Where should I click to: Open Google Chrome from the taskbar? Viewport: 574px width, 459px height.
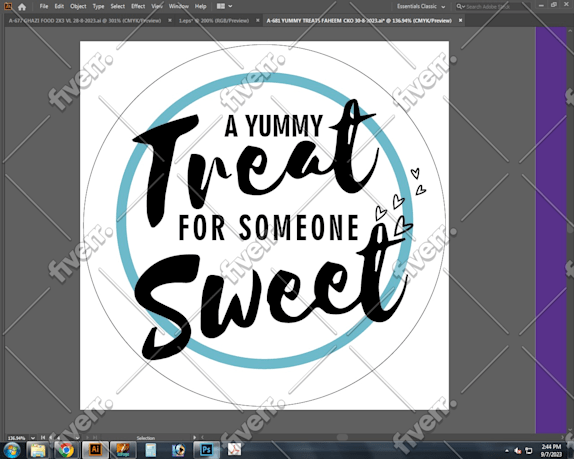(x=66, y=450)
